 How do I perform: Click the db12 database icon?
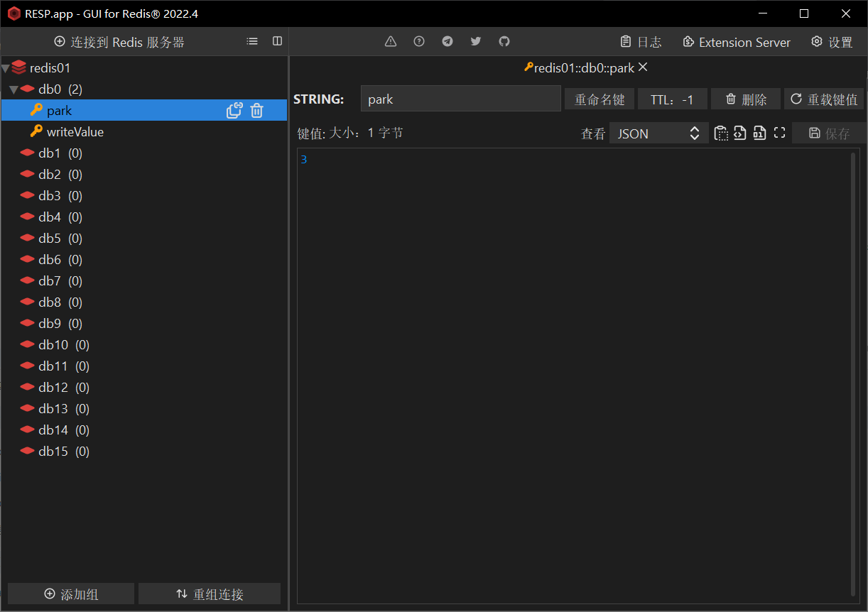click(28, 387)
